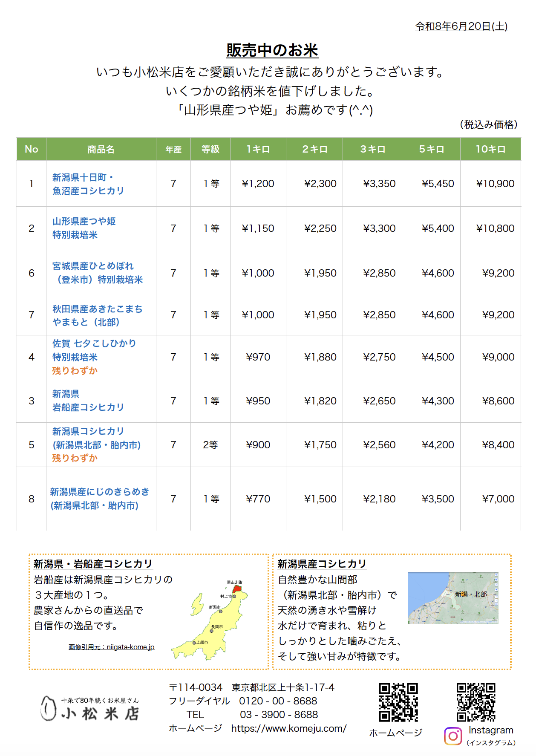Click the 新潟・北部 satellite map image
This screenshot has width=536, height=756.
click(x=453, y=598)
